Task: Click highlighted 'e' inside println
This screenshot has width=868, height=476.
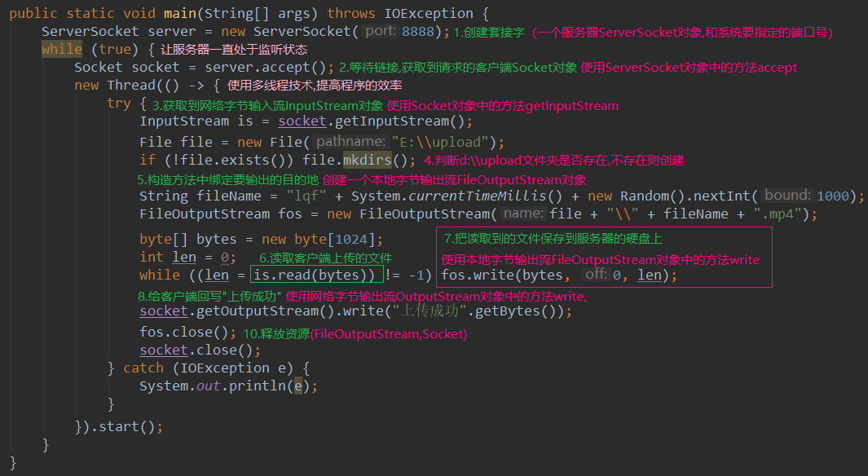Action: [297, 386]
